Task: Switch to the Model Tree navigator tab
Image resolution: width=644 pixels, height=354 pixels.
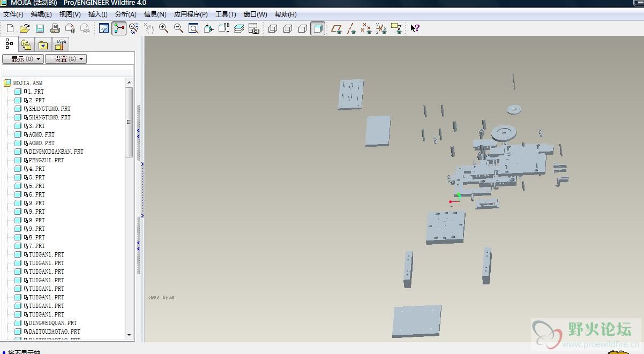Action: [x=9, y=44]
